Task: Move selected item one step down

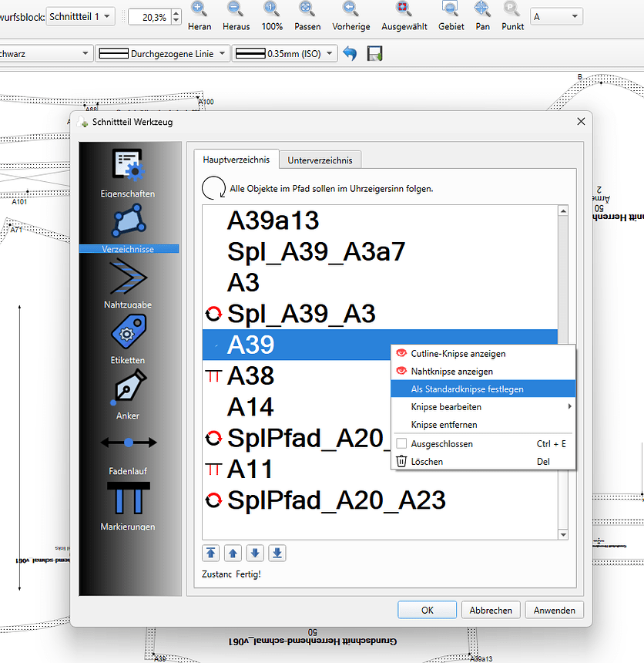Action: (x=255, y=553)
